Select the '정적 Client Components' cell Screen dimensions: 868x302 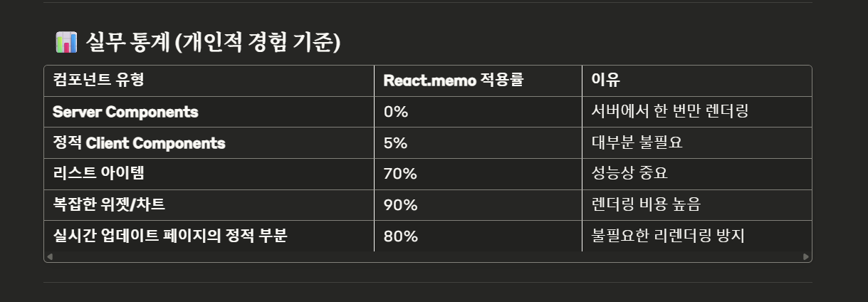pyautogui.click(x=209, y=143)
